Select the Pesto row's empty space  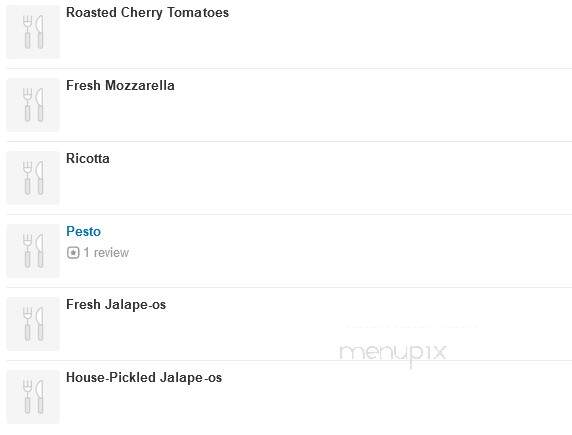(328, 251)
